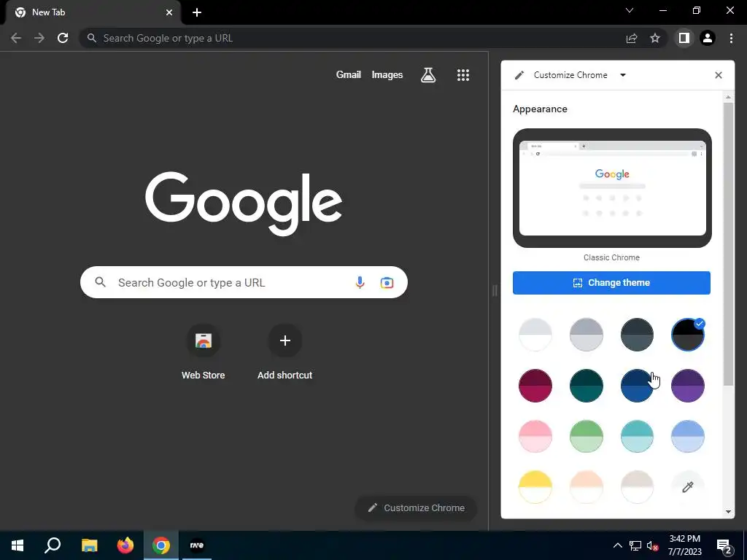This screenshot has height=560, width=747.
Task: Open the custom color eyedropper picker
Action: click(x=687, y=487)
